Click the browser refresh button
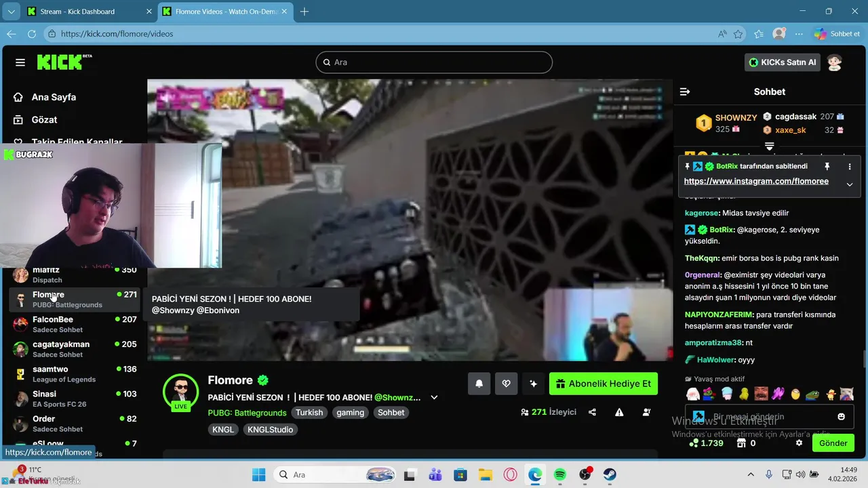The width and height of the screenshot is (868, 488). click(31, 33)
